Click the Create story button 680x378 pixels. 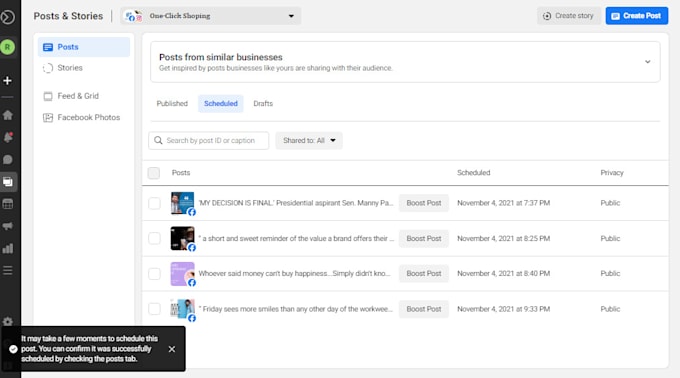pyautogui.click(x=569, y=16)
